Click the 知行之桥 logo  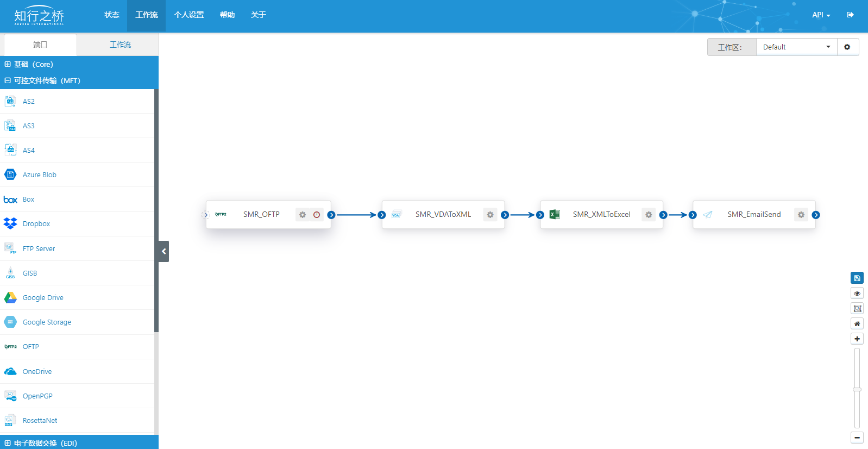(x=39, y=16)
